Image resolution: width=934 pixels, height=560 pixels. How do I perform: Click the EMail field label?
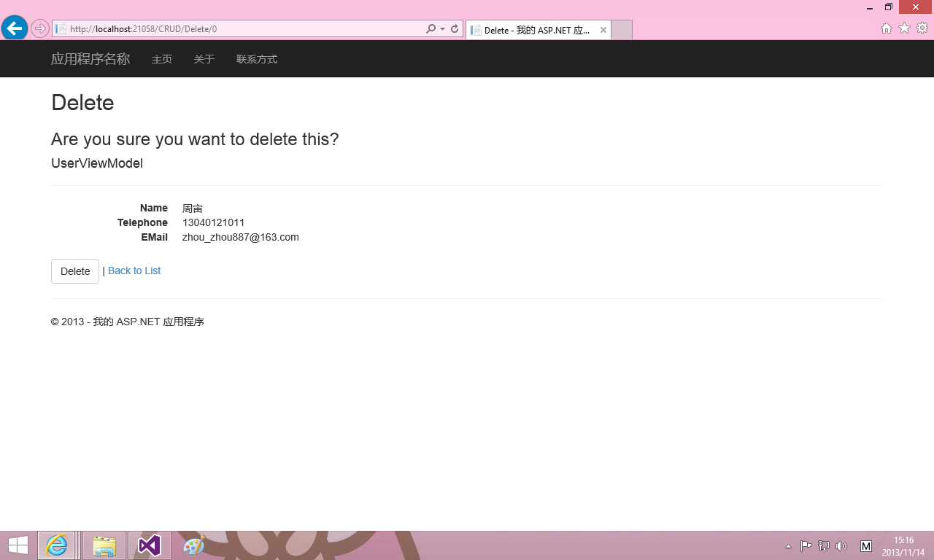coord(154,237)
